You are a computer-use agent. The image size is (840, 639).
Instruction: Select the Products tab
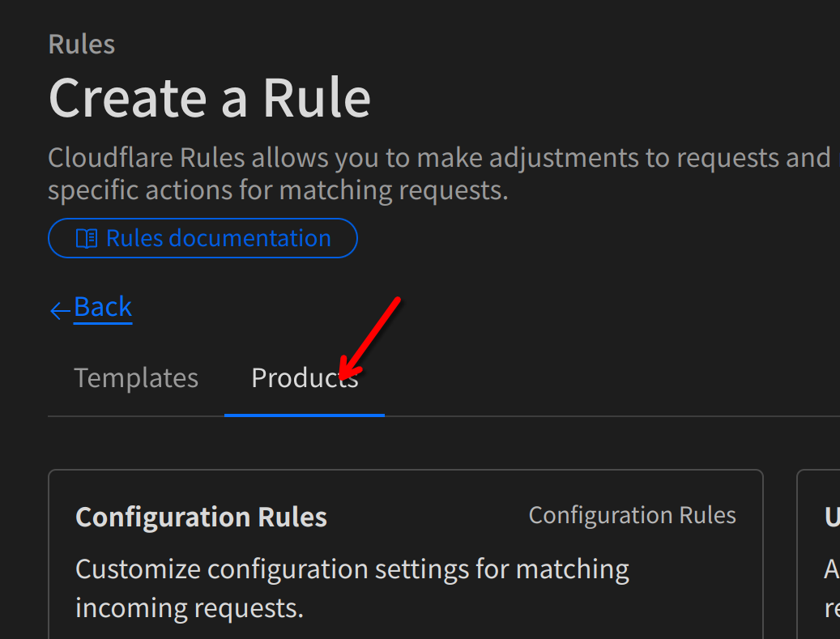tap(305, 378)
